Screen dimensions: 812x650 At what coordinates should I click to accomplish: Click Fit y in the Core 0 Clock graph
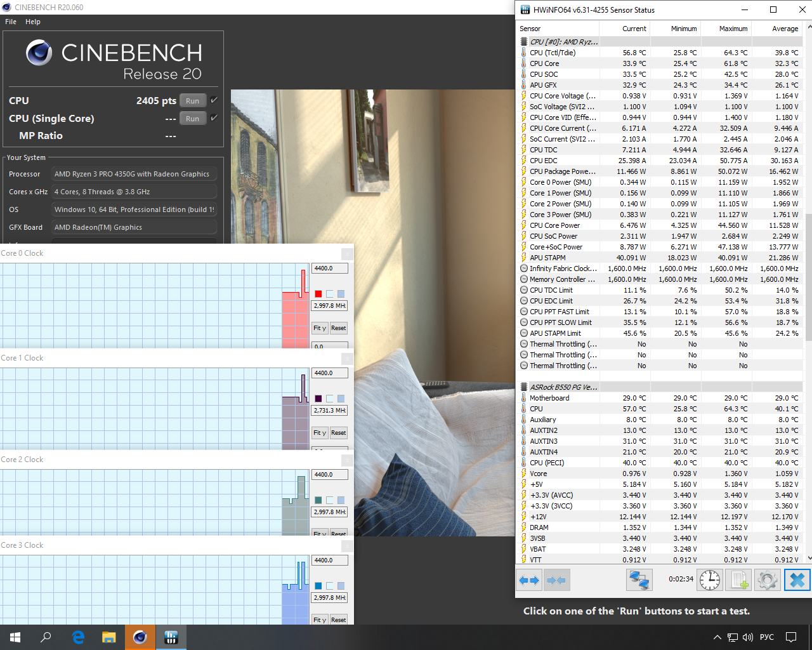point(320,328)
